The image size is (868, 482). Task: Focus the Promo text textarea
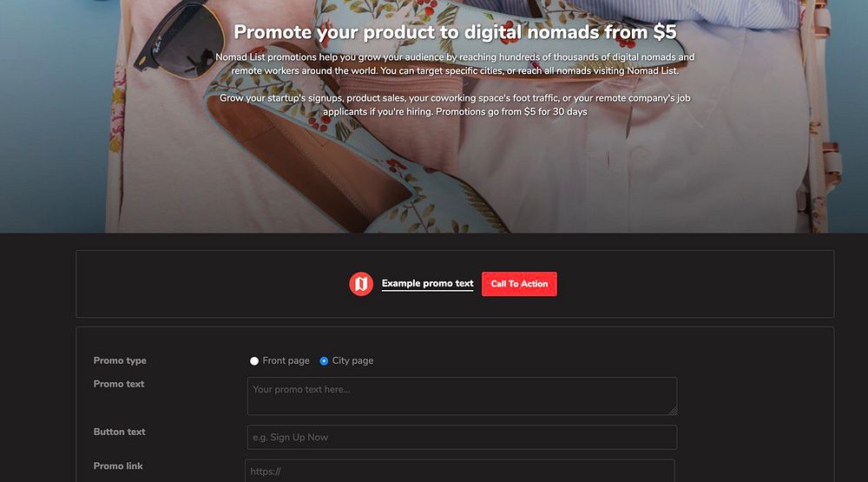(x=463, y=396)
